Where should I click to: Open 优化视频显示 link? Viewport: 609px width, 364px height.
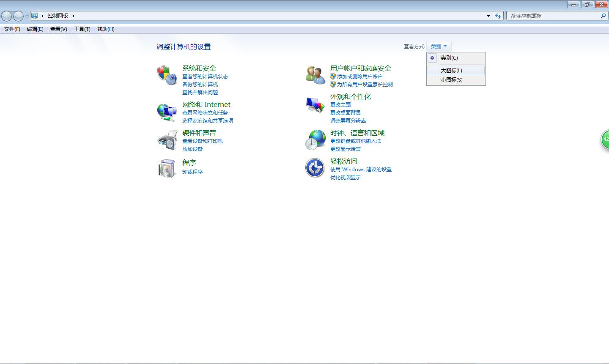346,178
